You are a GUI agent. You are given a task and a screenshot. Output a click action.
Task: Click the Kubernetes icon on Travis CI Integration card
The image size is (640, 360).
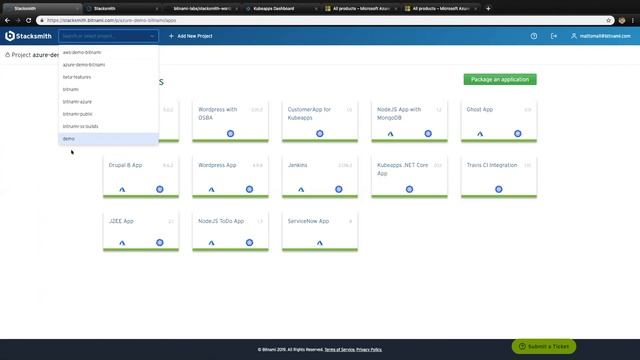click(499, 189)
